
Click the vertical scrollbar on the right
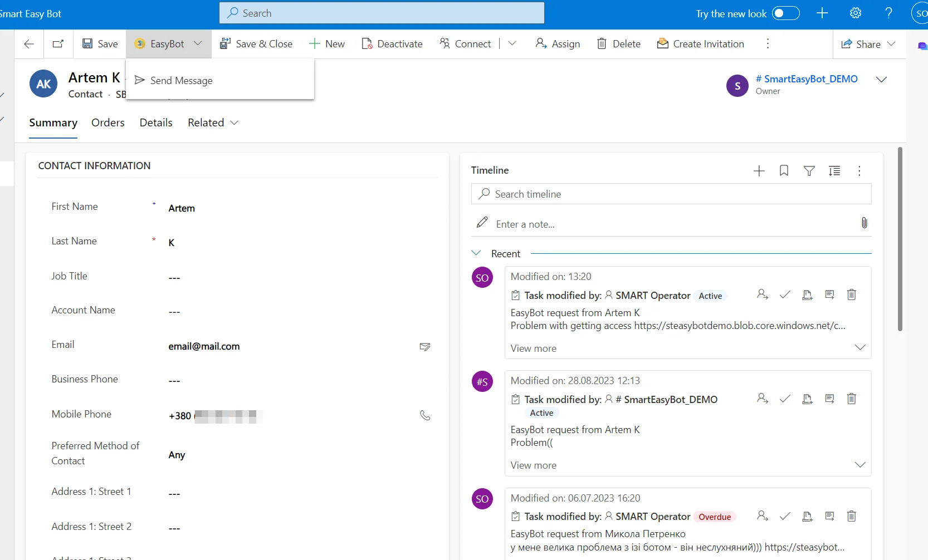click(x=900, y=239)
